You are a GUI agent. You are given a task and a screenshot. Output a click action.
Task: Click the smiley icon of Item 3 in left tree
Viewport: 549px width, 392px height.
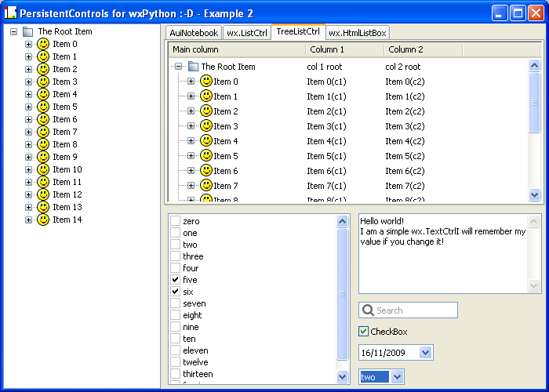point(43,82)
